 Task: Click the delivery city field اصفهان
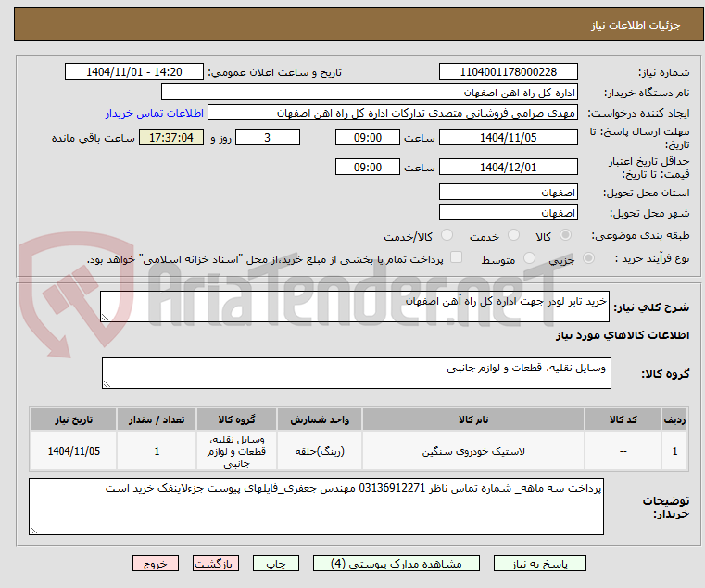[508, 213]
